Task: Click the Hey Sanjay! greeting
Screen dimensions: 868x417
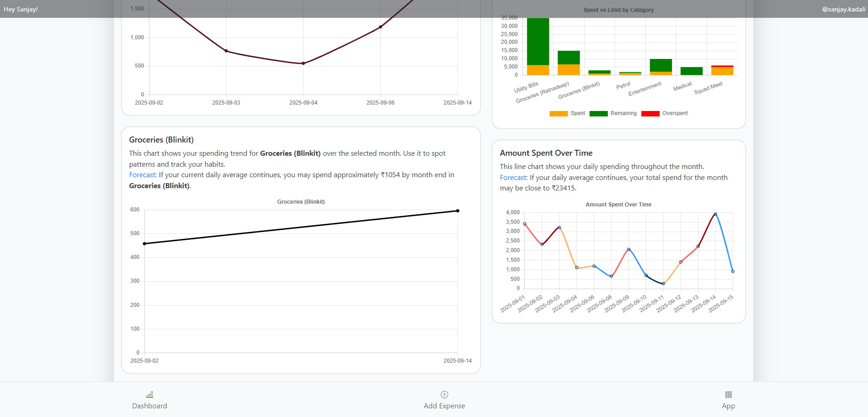Action: tap(21, 9)
